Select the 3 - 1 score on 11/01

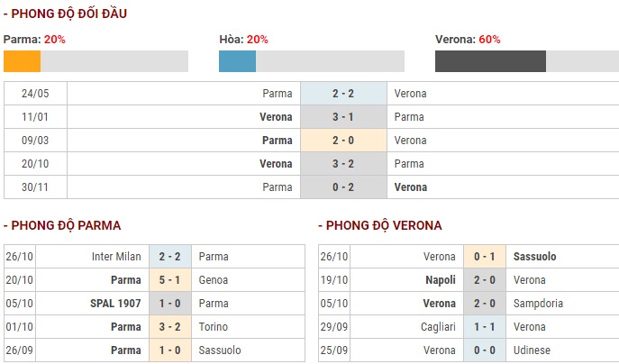pyautogui.click(x=343, y=117)
